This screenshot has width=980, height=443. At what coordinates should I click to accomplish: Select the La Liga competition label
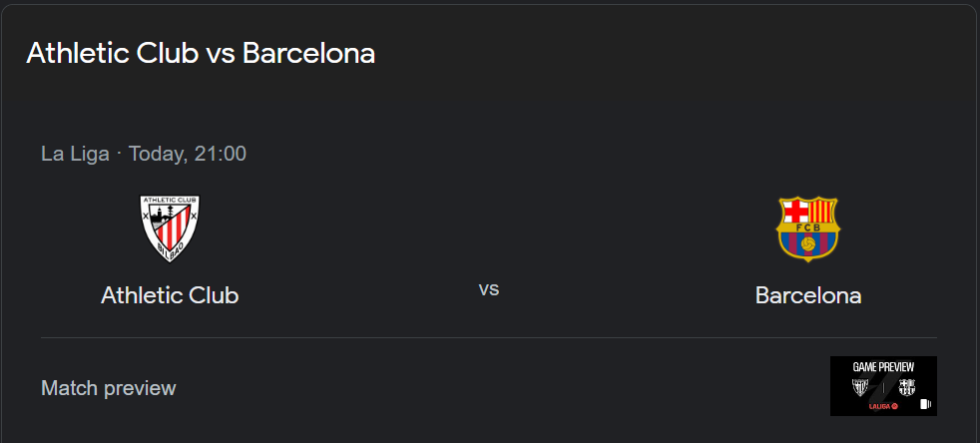[75, 154]
